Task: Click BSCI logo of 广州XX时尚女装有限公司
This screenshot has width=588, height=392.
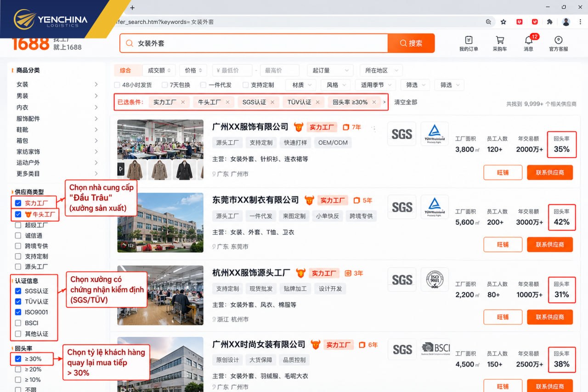Action: click(x=435, y=348)
